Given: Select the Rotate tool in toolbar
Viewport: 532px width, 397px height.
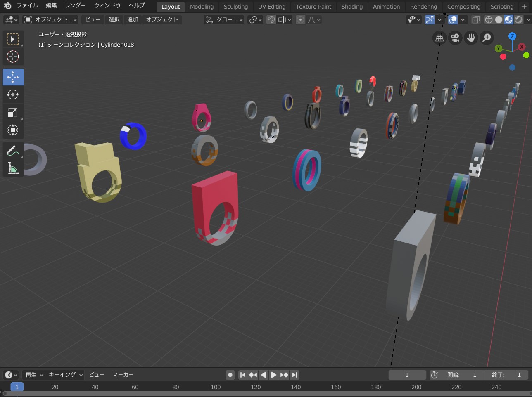Looking at the screenshot, I should pos(13,95).
